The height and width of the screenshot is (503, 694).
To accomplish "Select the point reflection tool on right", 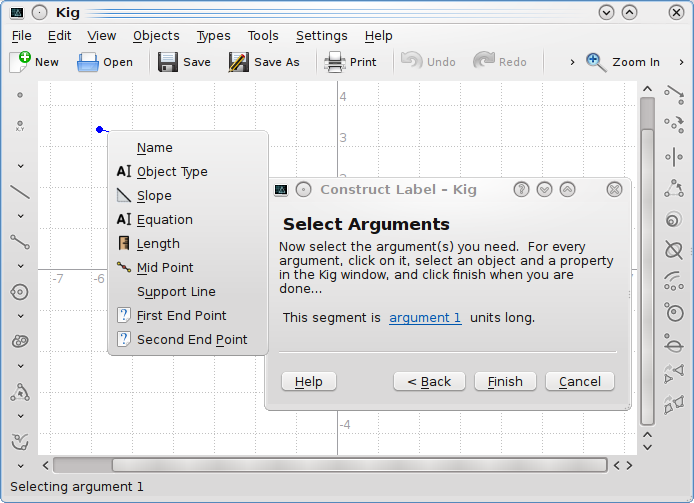I will [x=674, y=125].
